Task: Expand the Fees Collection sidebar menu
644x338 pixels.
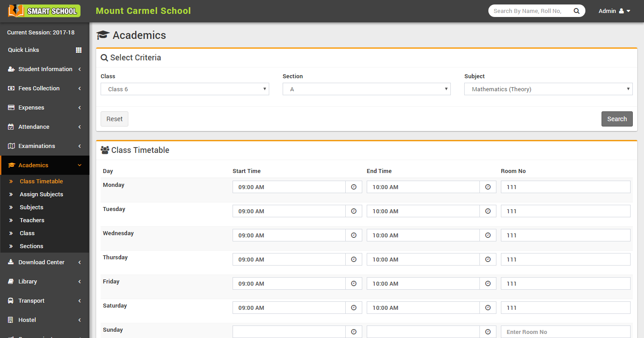Action: coord(45,89)
